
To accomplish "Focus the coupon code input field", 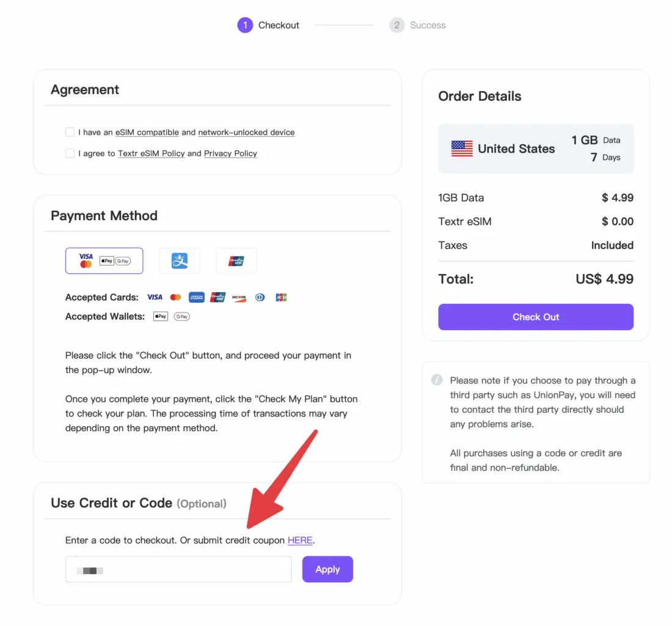I will [178, 570].
